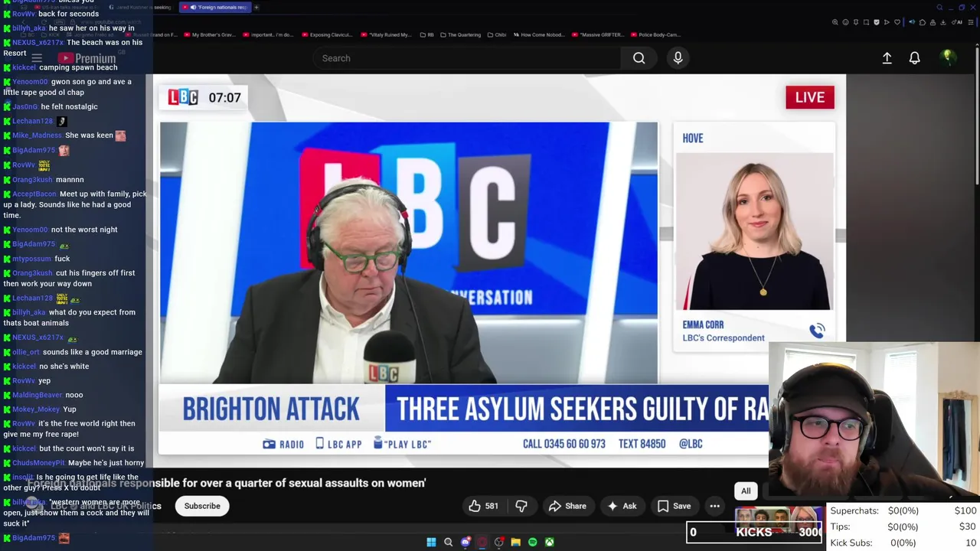The image size is (980, 551).
Task: Click the Share button
Action: pos(567,506)
